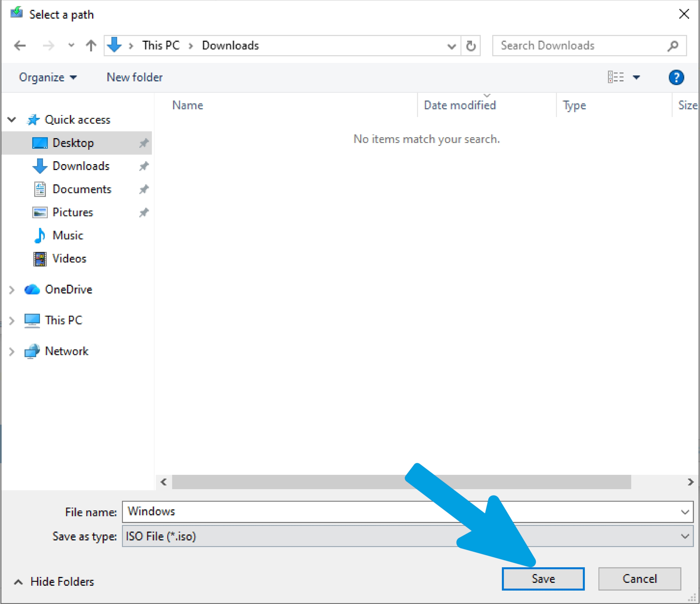Toggle Hide Folders
Image resolution: width=700 pixels, height=604 pixels.
[x=54, y=581]
